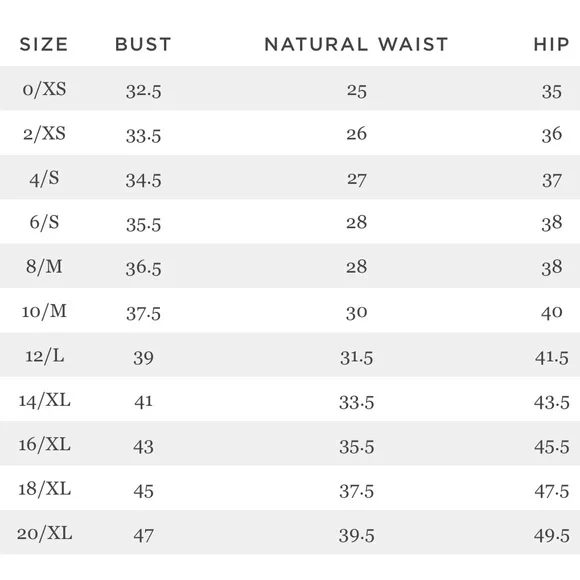The image size is (580, 580).
Task: Click the HIP column header
Action: pos(551,44)
